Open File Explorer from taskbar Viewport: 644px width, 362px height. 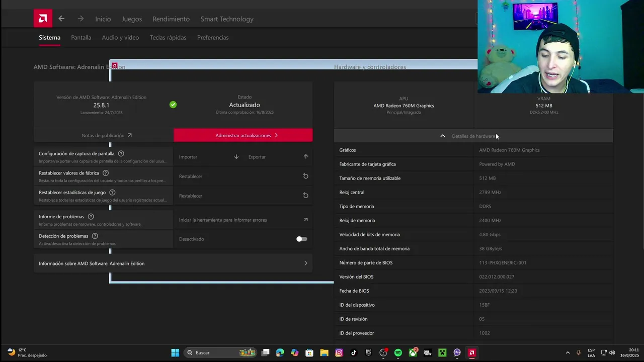[324, 352]
